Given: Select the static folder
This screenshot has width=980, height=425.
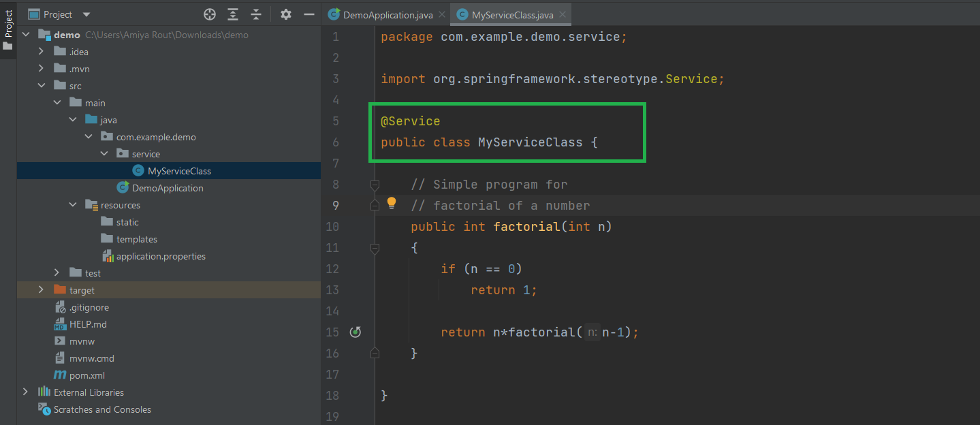Looking at the screenshot, I should [127, 222].
